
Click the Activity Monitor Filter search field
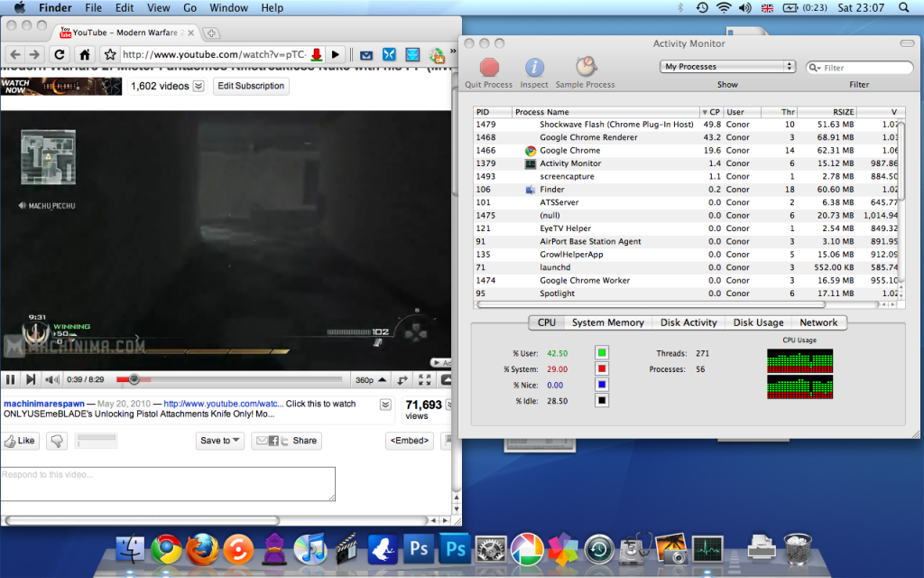[x=860, y=68]
